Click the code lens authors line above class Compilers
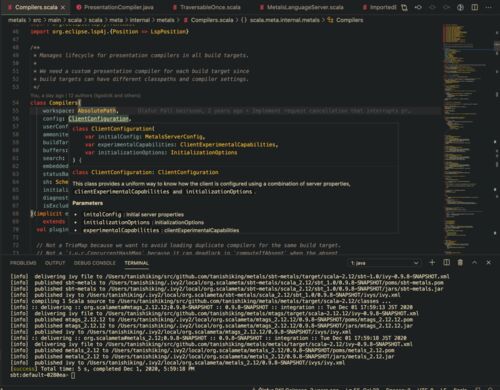The image size is (500, 390). pos(86,96)
